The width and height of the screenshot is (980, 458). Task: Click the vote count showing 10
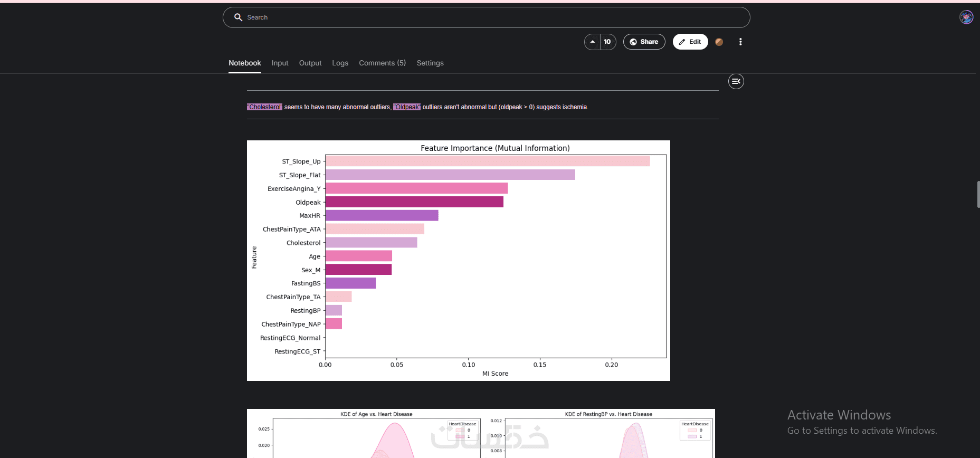click(607, 42)
